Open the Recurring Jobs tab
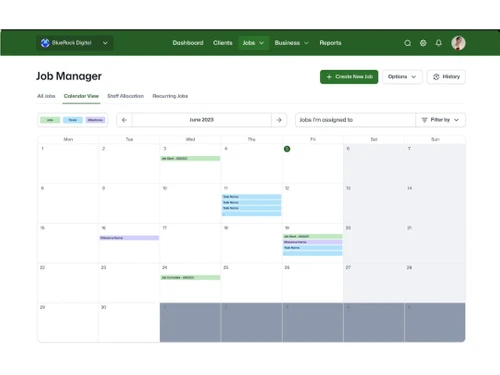The image size is (500, 375). click(170, 96)
